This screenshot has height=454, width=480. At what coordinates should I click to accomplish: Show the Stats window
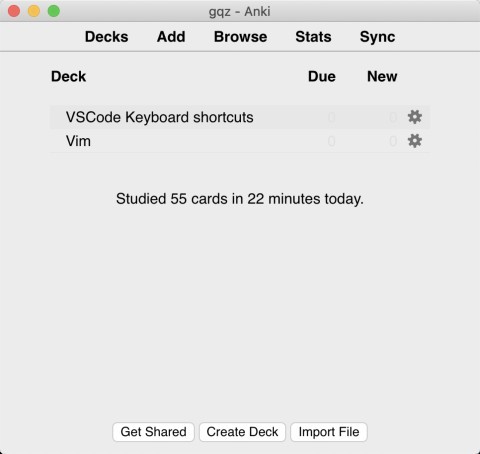click(313, 37)
